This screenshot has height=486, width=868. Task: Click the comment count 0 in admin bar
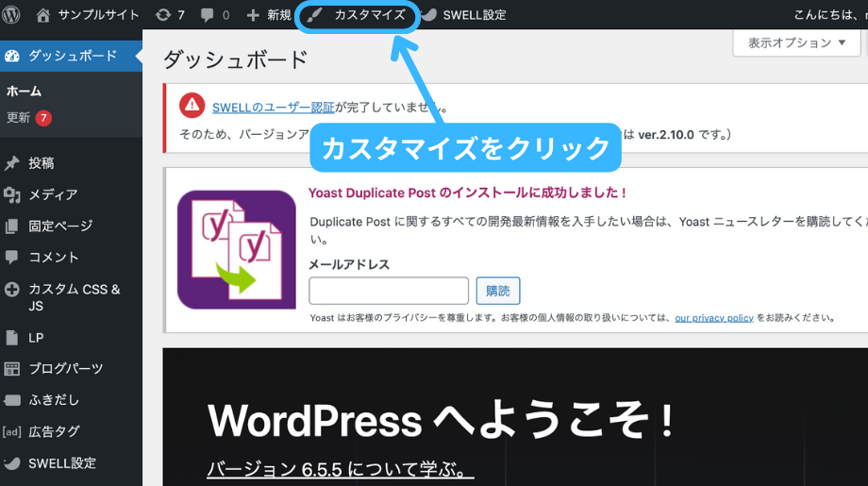coord(225,15)
